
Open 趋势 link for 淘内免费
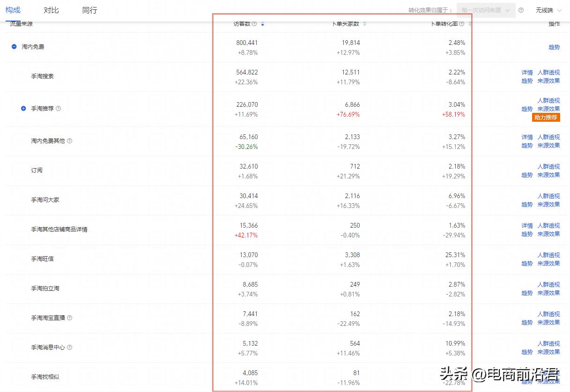(x=554, y=47)
